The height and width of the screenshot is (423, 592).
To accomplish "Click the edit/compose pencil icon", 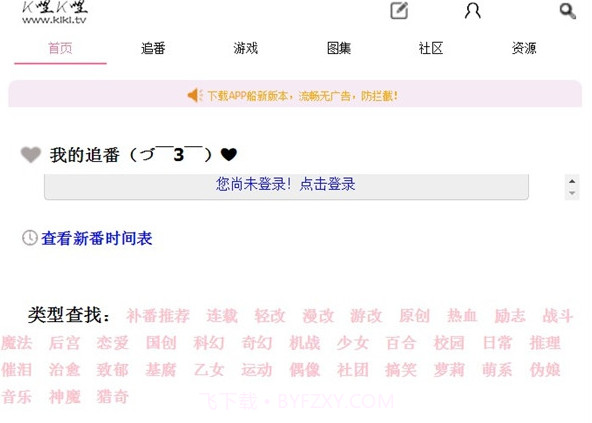I will (x=399, y=11).
